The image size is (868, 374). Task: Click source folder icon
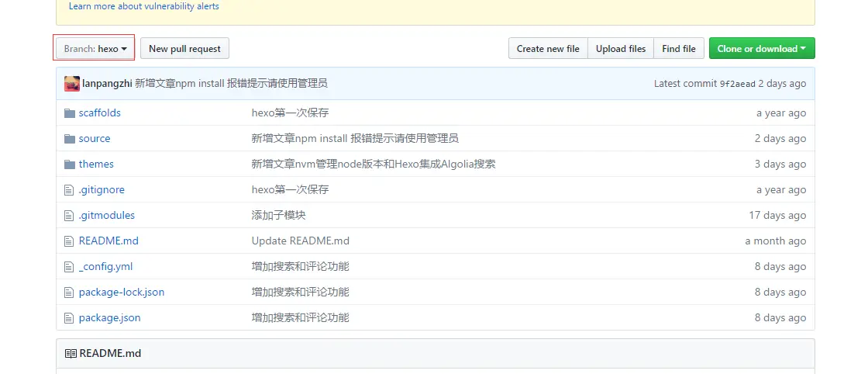click(69, 139)
